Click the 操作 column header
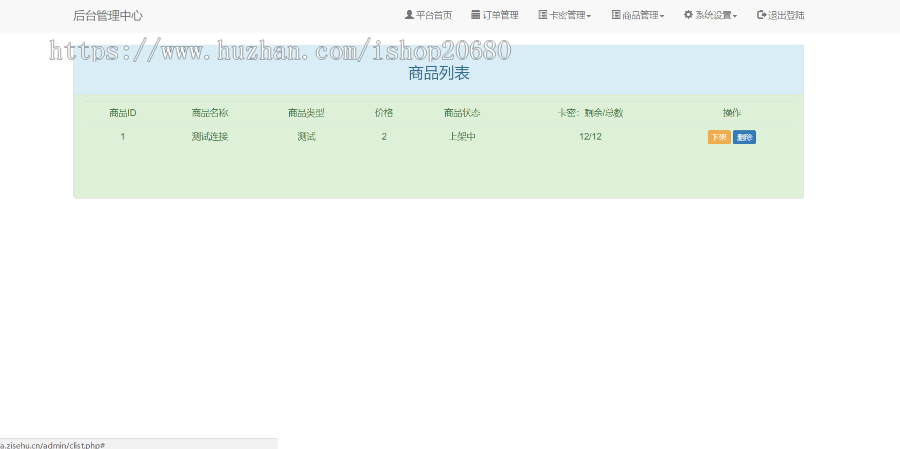This screenshot has width=900, height=449. (732, 113)
